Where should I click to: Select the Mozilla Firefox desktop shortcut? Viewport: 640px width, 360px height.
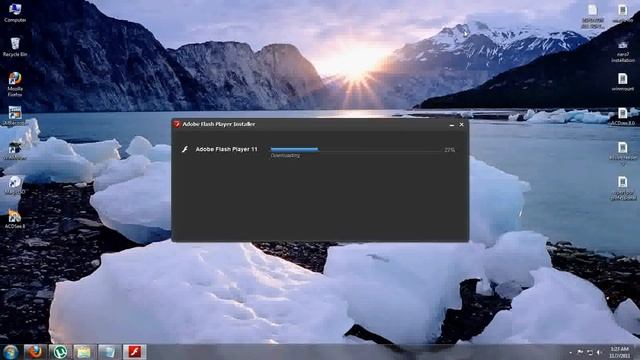coord(15,84)
